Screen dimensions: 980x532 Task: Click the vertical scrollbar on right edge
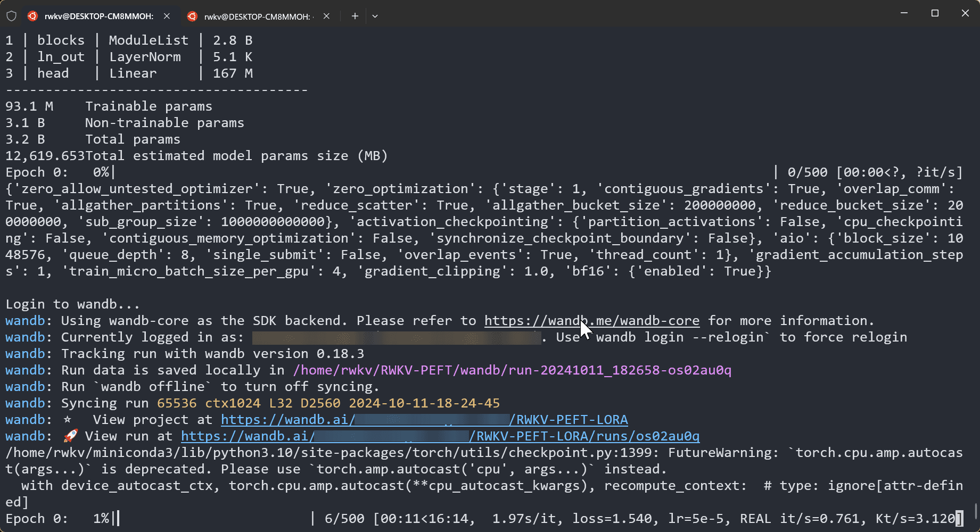click(x=976, y=511)
